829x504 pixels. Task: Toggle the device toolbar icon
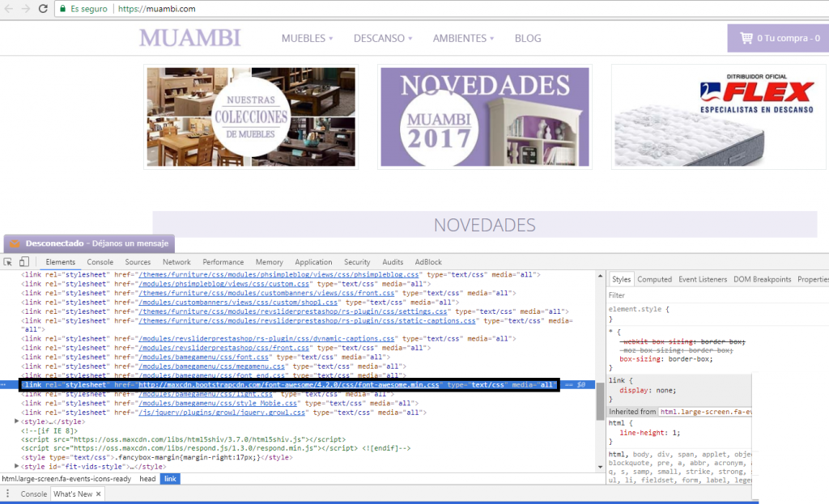(24, 262)
